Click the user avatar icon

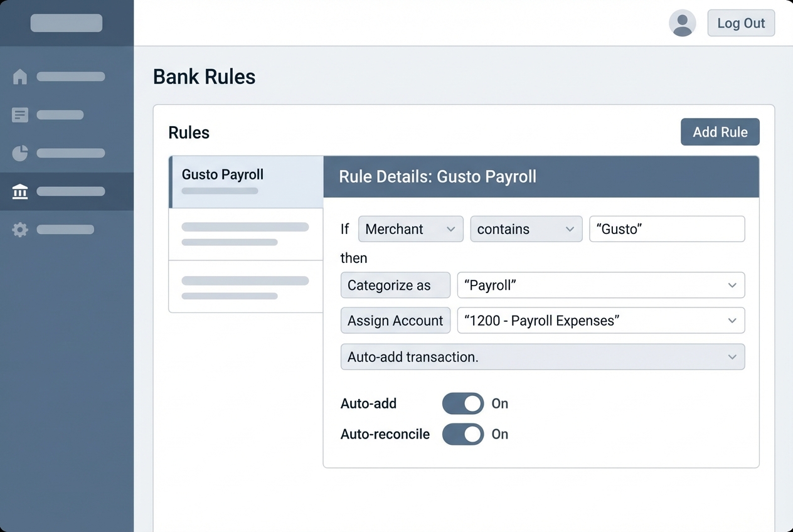682,23
